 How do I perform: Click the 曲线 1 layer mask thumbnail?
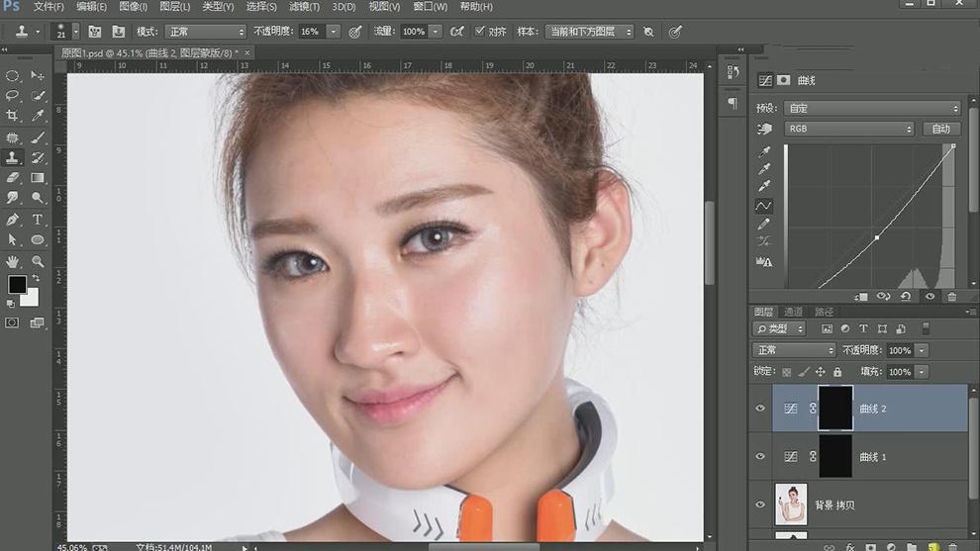pyautogui.click(x=835, y=456)
